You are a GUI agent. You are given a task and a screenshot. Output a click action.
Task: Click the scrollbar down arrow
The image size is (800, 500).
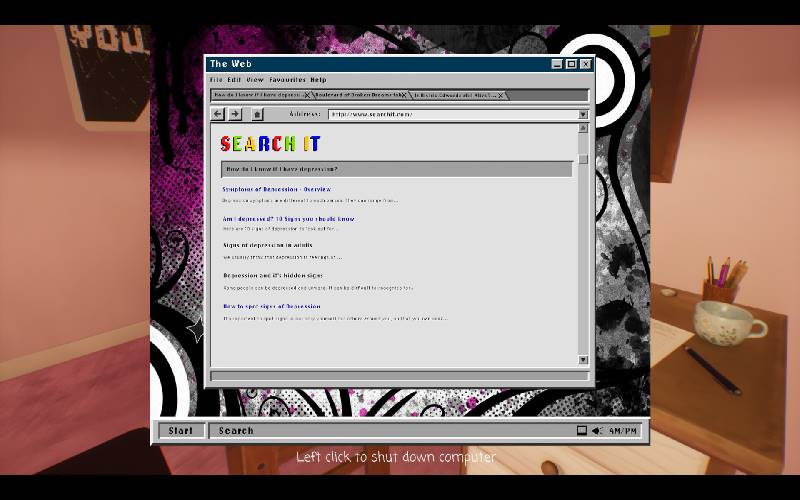583,359
